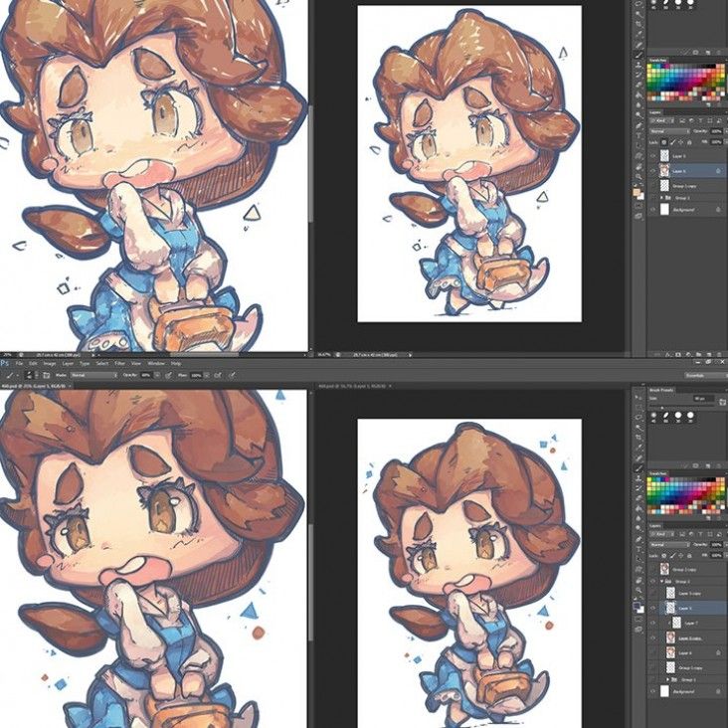The width and height of the screenshot is (728, 728).
Task: Open the Layer menu
Action: pos(68,364)
